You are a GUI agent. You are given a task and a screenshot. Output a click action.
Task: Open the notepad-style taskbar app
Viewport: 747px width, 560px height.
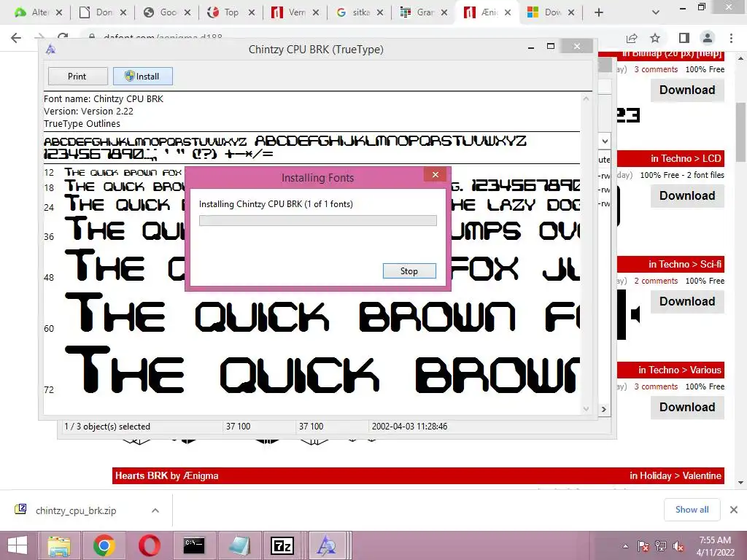[x=239, y=545]
